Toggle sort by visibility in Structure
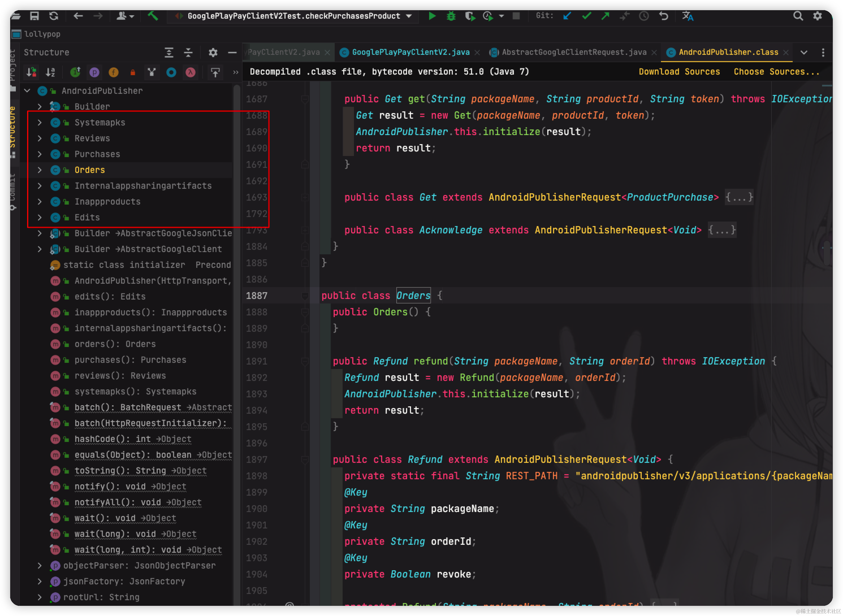Image resolution: width=843 pixels, height=616 pixels. pos(31,72)
